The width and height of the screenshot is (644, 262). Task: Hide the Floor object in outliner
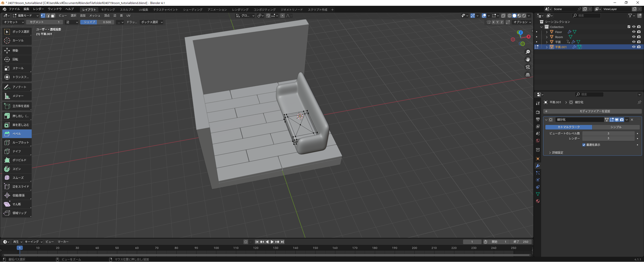tap(634, 32)
